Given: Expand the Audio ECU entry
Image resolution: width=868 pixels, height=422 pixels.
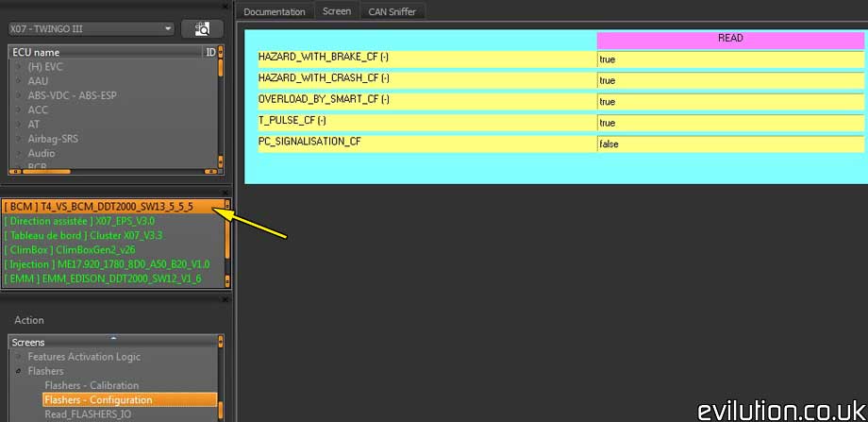Looking at the screenshot, I should pyautogui.click(x=18, y=153).
